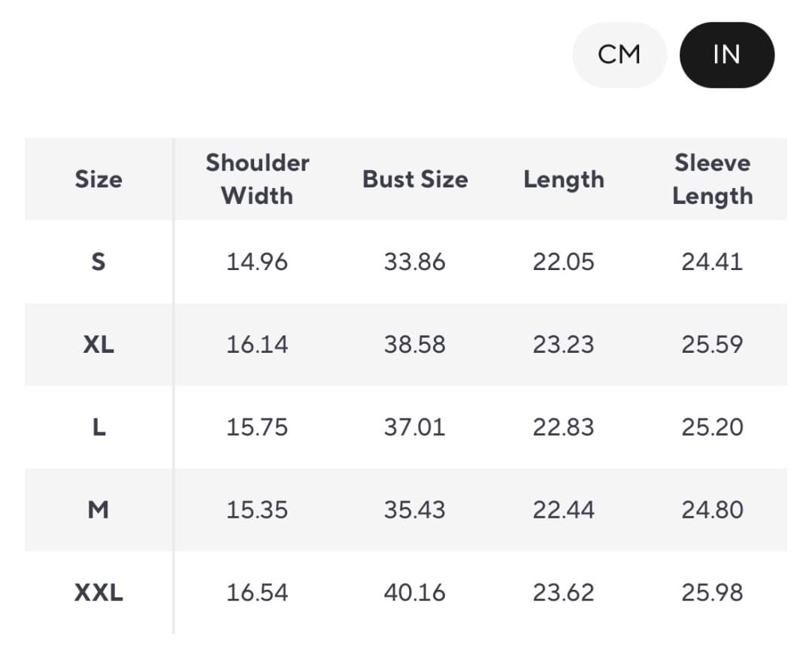Image resolution: width=812 pixels, height=647 pixels.
Task: Click bust size value 40.16
Action: tap(415, 593)
